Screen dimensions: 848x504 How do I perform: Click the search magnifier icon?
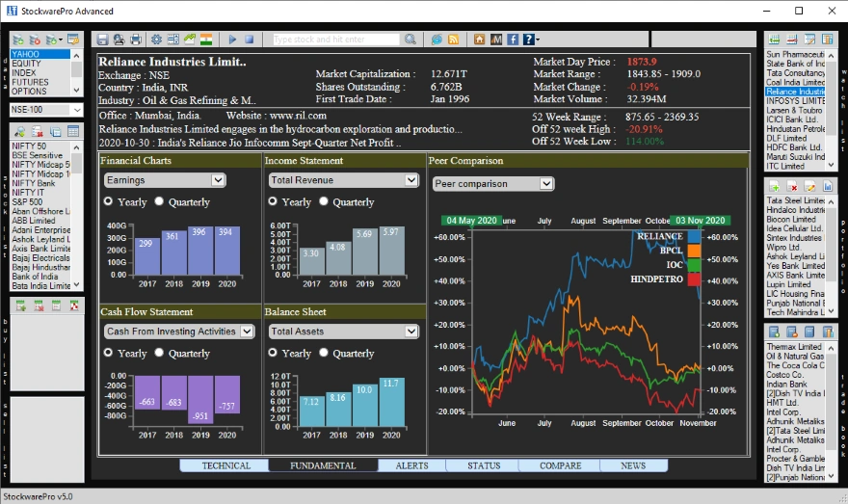(x=410, y=40)
